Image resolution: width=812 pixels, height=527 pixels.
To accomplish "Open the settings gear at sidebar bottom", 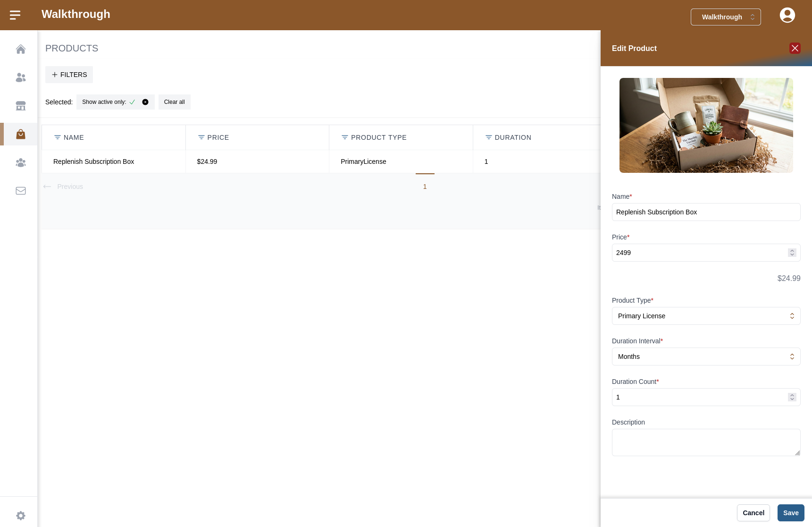I will tap(20, 515).
